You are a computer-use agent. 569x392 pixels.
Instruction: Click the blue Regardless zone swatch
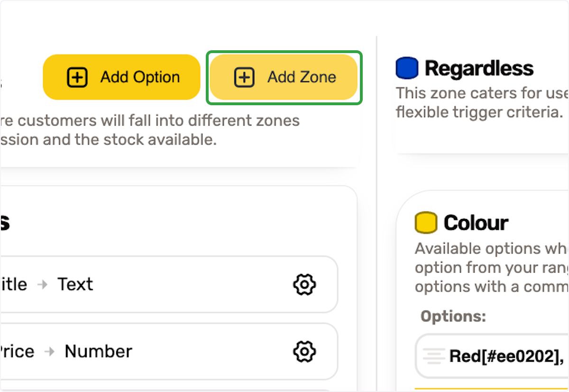coord(407,68)
